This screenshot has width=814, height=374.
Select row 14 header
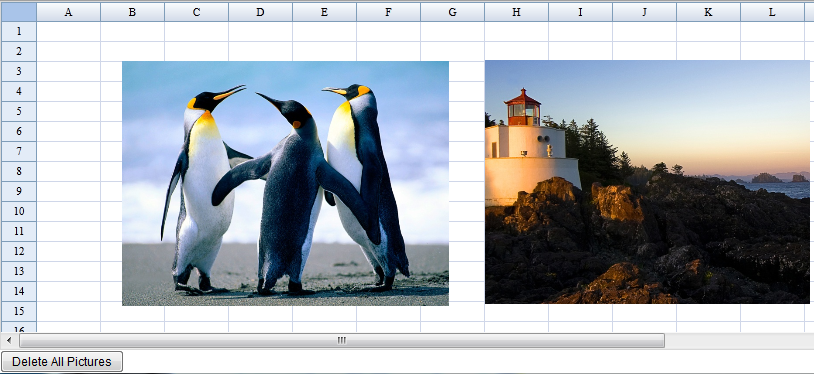(x=19, y=291)
